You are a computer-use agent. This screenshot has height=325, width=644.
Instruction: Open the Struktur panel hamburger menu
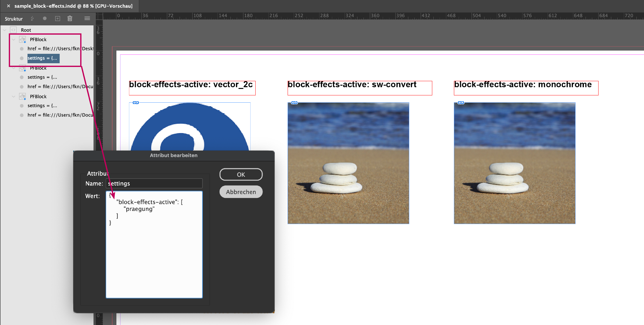(x=87, y=18)
